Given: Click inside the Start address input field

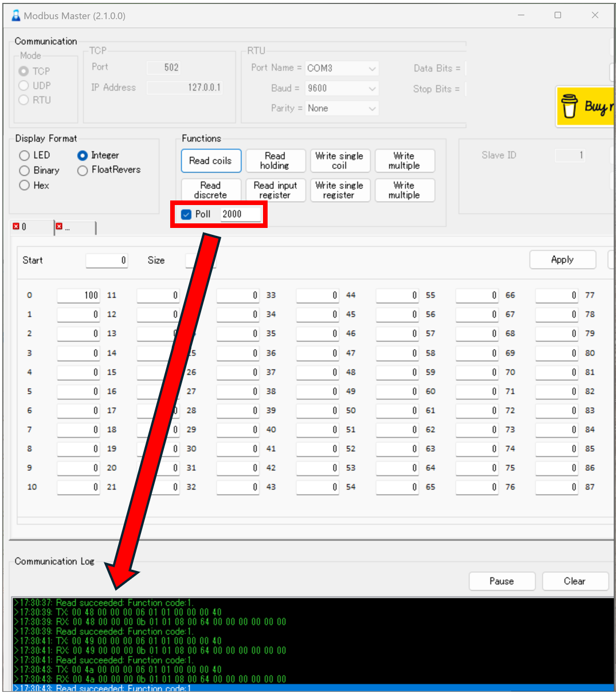Looking at the screenshot, I should [106, 260].
